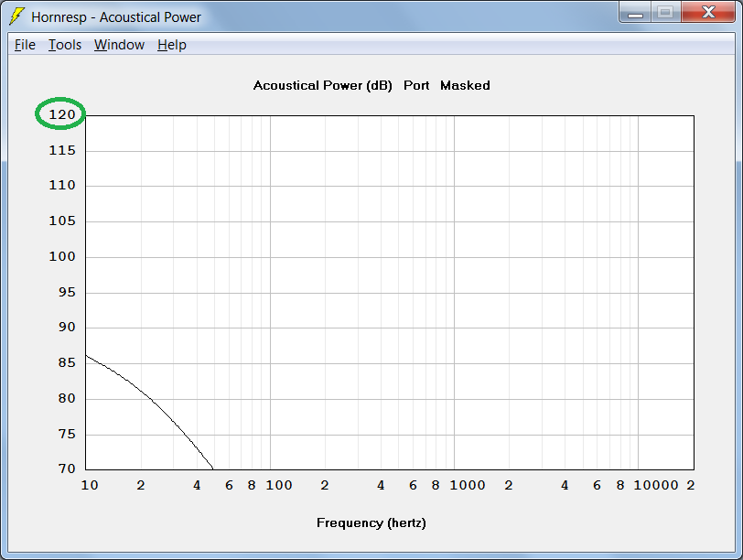The width and height of the screenshot is (743, 560).
Task: Click the 70 dB axis label
Action: pos(67,468)
